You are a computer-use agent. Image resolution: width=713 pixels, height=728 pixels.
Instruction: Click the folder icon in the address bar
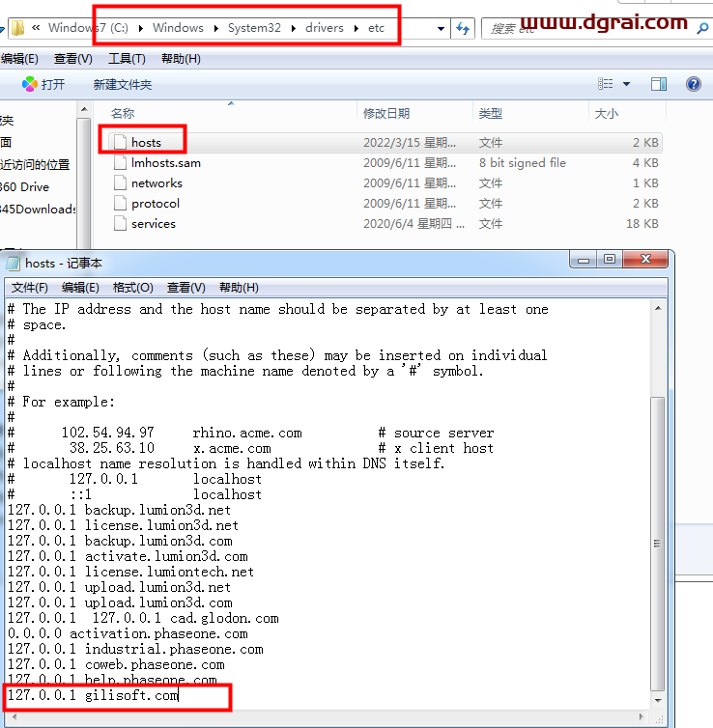click(17, 28)
